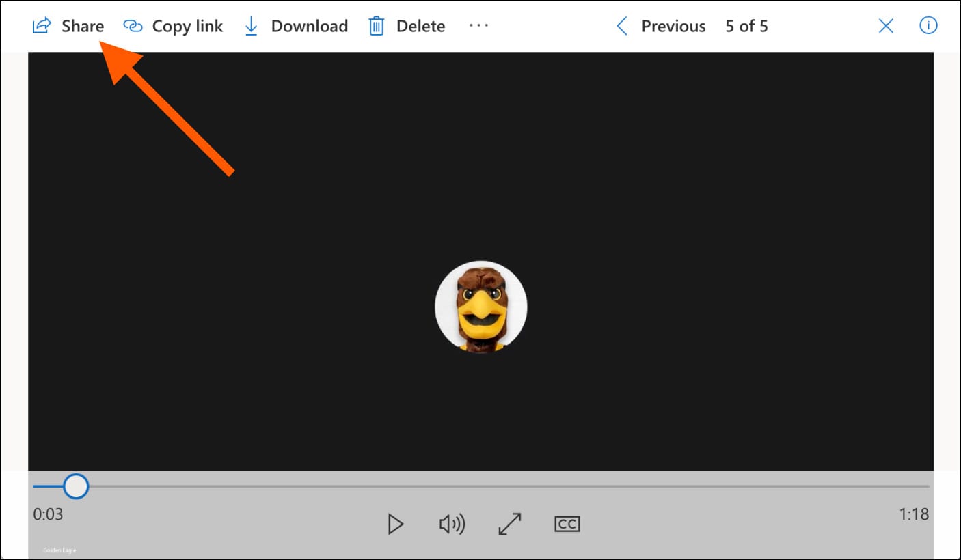This screenshot has width=961, height=560.
Task: Open the more options ellipsis menu
Action: click(478, 25)
